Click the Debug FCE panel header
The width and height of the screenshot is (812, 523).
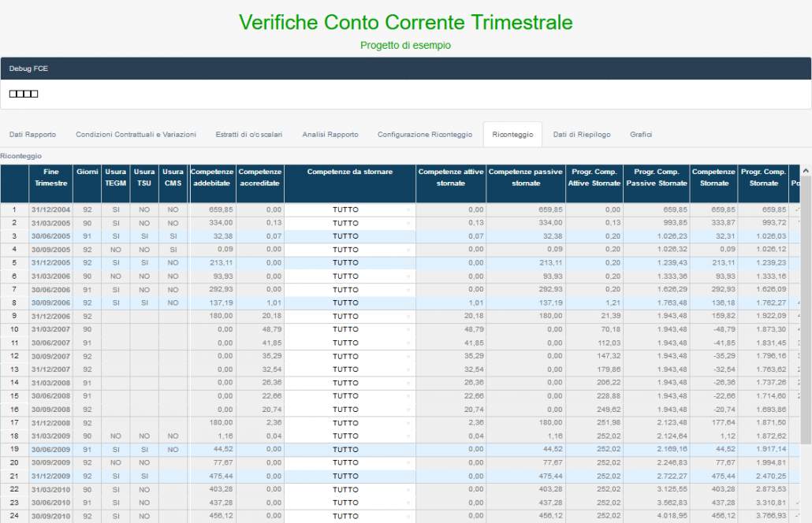pos(405,69)
